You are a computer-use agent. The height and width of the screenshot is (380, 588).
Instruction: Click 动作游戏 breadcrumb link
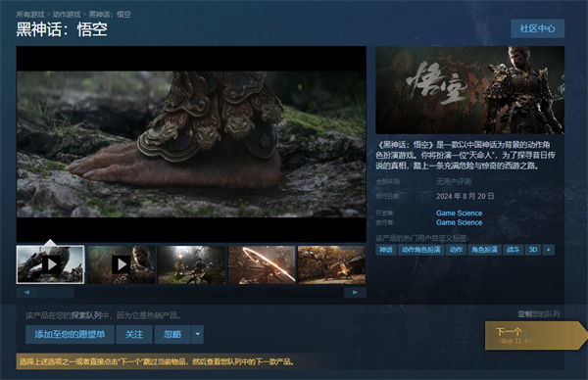pyautogui.click(x=67, y=15)
